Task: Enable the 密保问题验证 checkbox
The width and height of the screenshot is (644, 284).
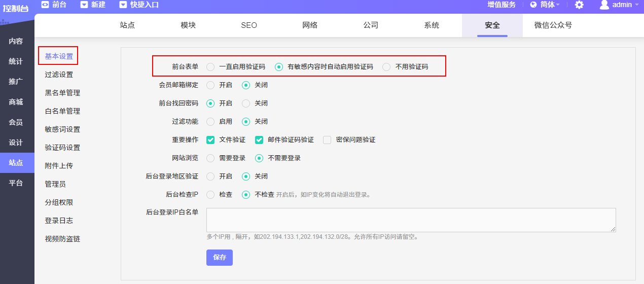Action: pyautogui.click(x=327, y=139)
